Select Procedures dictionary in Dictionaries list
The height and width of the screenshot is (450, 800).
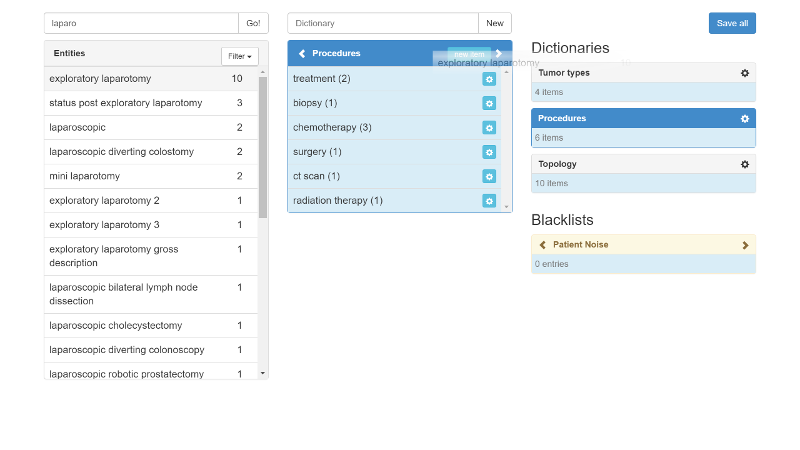pos(643,118)
